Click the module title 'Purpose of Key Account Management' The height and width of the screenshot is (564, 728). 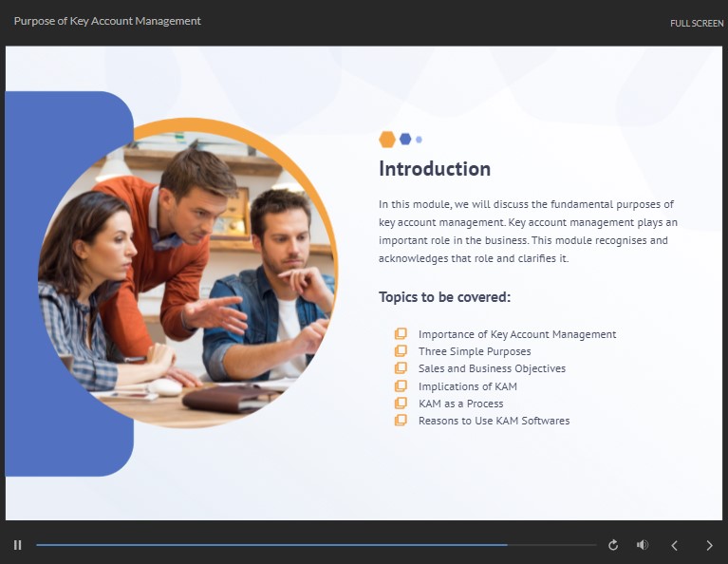[107, 21]
